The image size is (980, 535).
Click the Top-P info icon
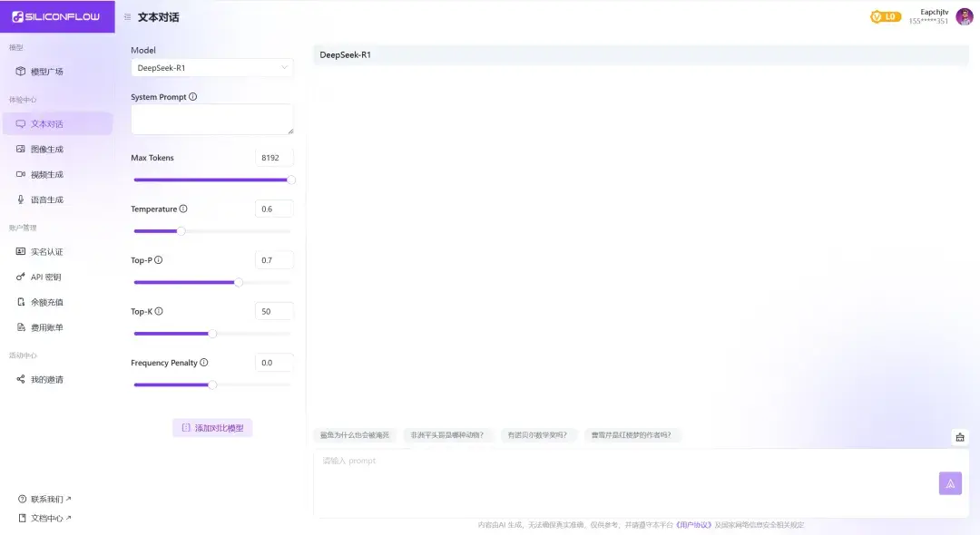pos(159,260)
